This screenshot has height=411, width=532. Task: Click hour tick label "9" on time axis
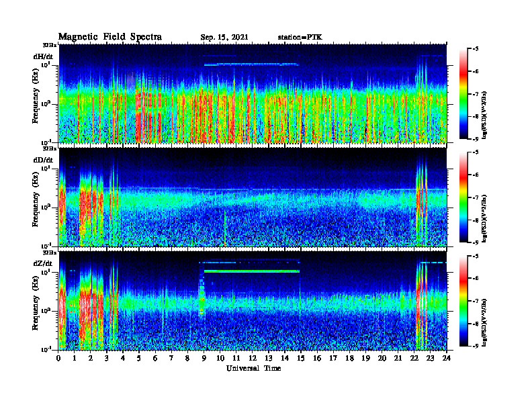tap(204, 359)
